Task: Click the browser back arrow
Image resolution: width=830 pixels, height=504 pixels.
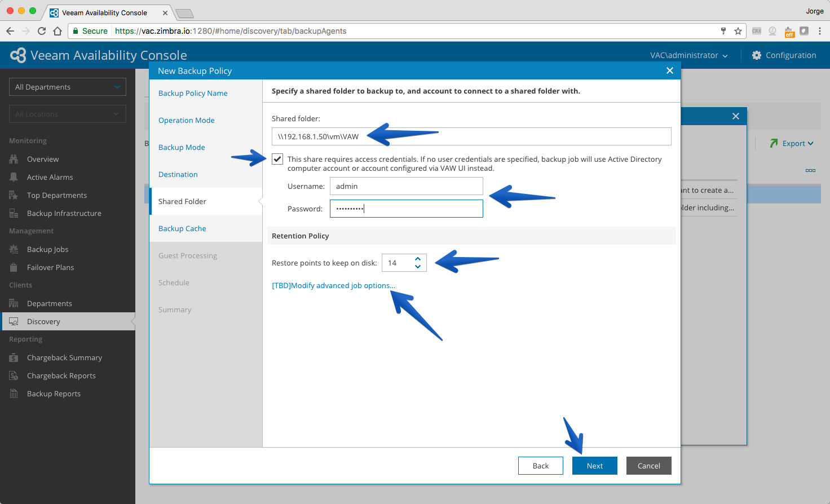Action: click(x=10, y=31)
